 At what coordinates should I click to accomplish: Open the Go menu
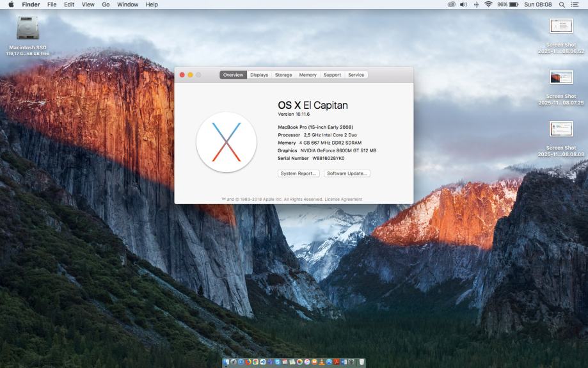[x=106, y=4]
